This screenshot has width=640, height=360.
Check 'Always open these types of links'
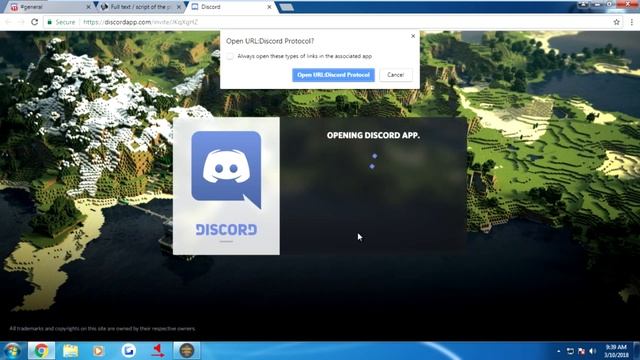(x=231, y=56)
